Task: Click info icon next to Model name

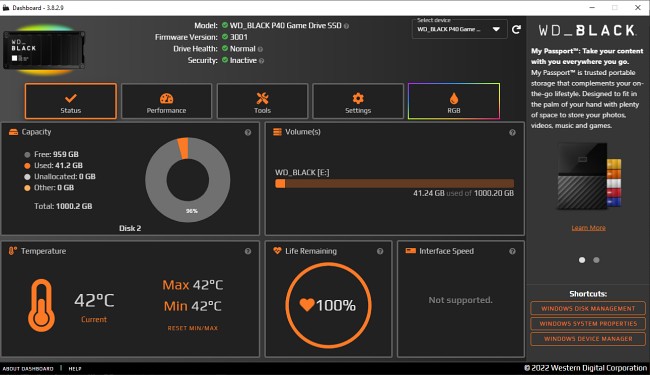Action: (346, 26)
